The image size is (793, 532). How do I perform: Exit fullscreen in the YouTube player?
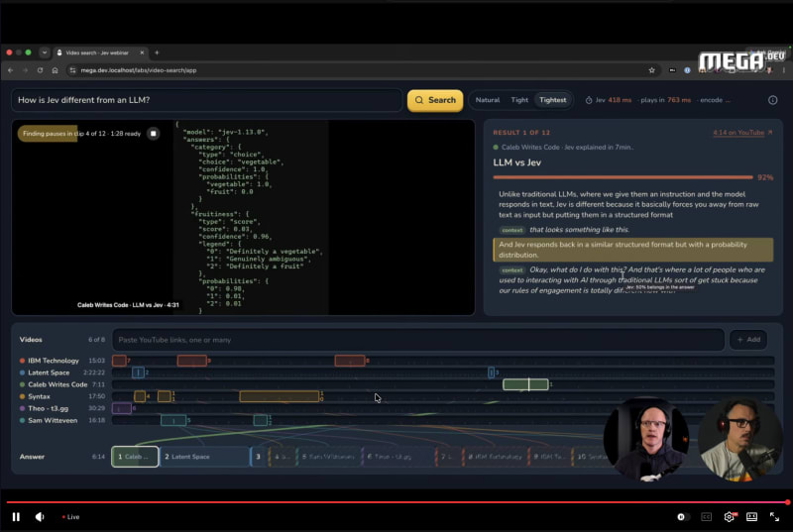coord(775,517)
